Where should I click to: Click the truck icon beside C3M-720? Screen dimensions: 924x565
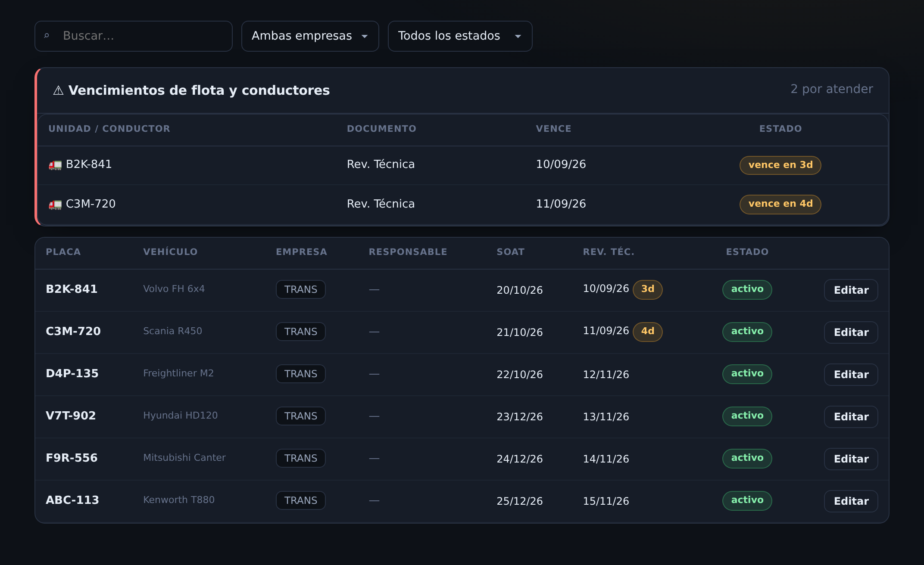point(55,205)
